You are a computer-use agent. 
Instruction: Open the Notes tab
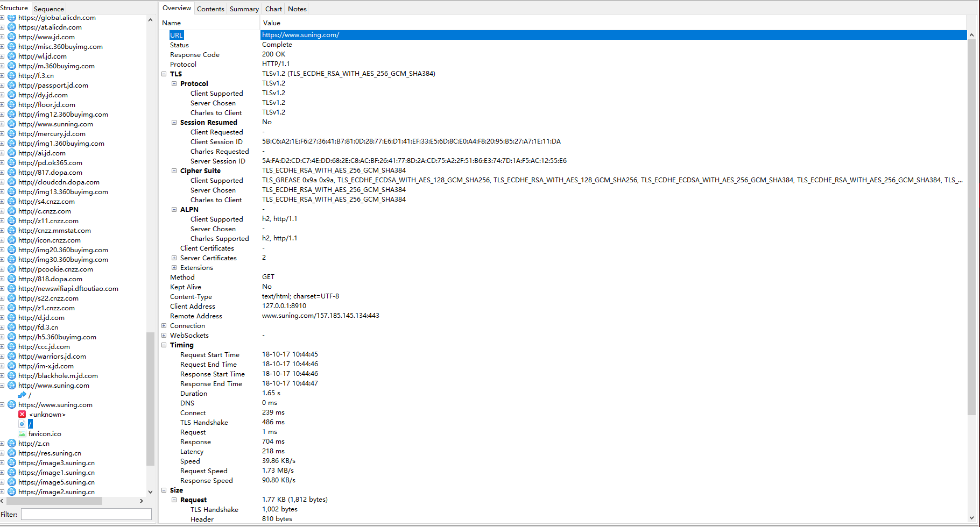pyautogui.click(x=297, y=9)
